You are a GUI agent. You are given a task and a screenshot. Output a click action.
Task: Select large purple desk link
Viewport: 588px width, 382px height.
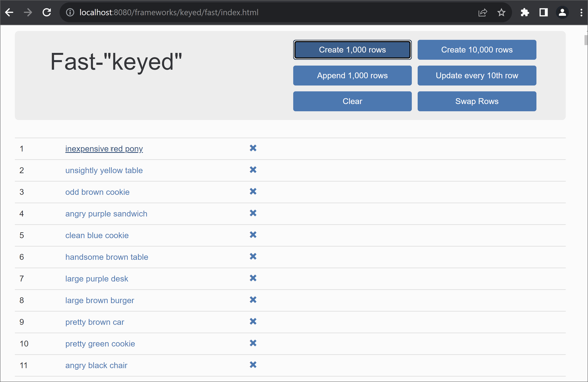click(97, 279)
